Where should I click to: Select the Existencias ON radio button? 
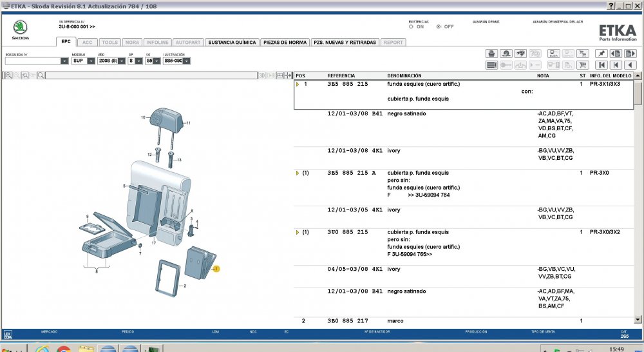pos(411,26)
